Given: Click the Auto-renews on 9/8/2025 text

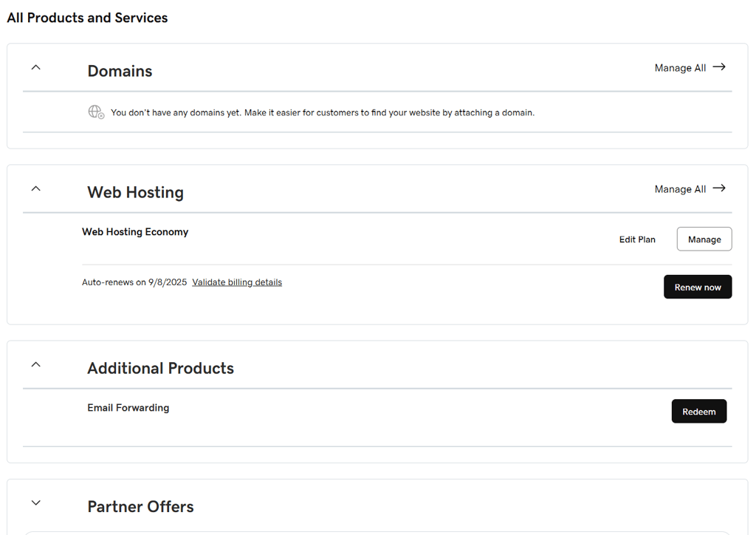Looking at the screenshot, I should click(x=134, y=282).
